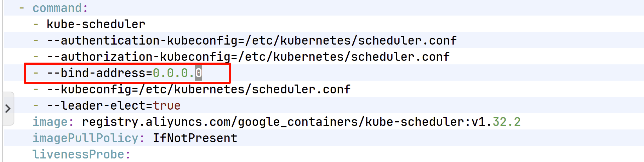Click the livenessProbe key

pyautogui.click(x=78, y=155)
